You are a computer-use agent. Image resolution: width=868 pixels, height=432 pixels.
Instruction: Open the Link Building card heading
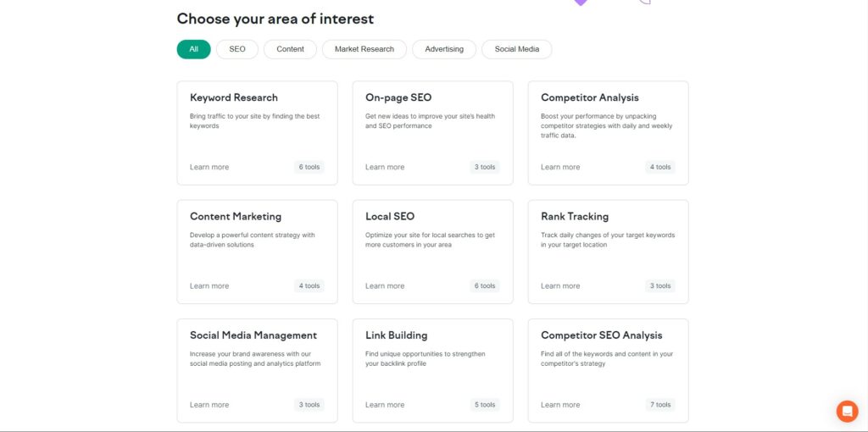tap(397, 335)
